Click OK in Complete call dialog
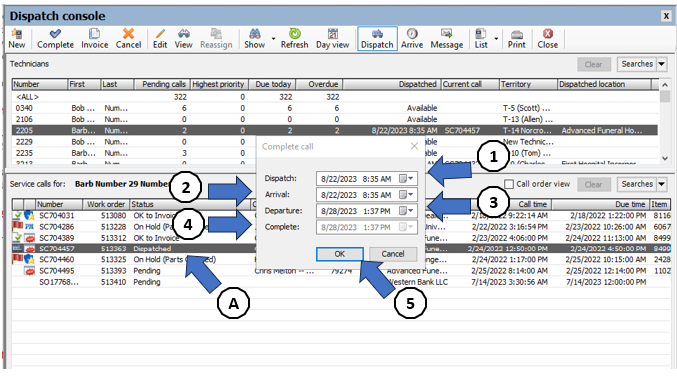677x376 pixels. click(x=340, y=254)
